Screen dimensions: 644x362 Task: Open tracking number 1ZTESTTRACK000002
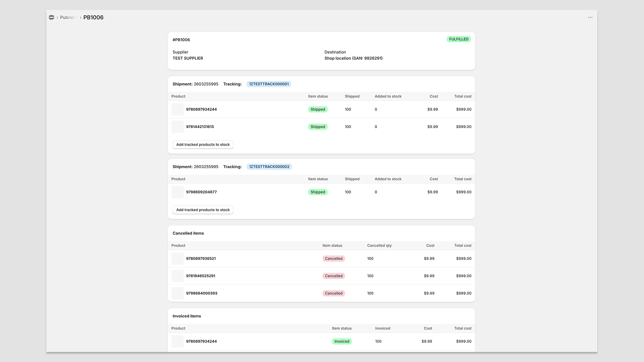pyautogui.click(x=269, y=167)
